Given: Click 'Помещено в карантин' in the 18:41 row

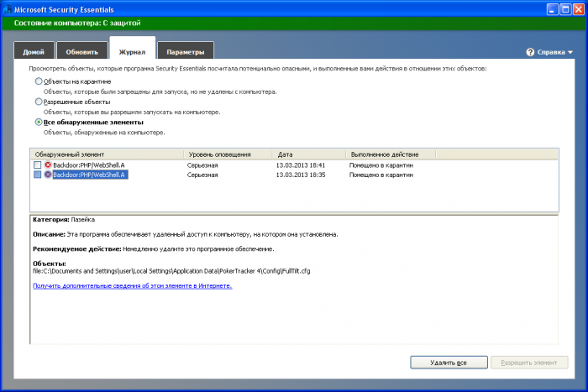Looking at the screenshot, I should (381, 165).
